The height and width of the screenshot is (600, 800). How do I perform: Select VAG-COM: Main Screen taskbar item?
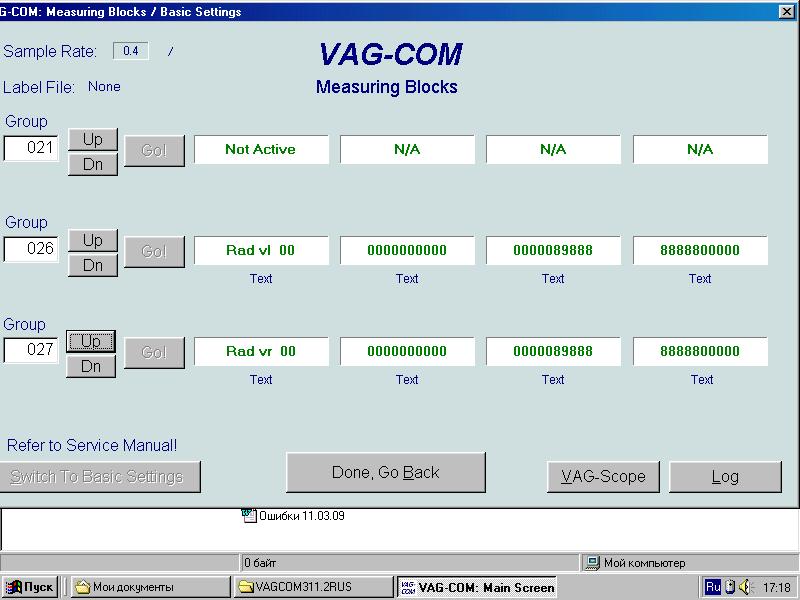point(476,587)
